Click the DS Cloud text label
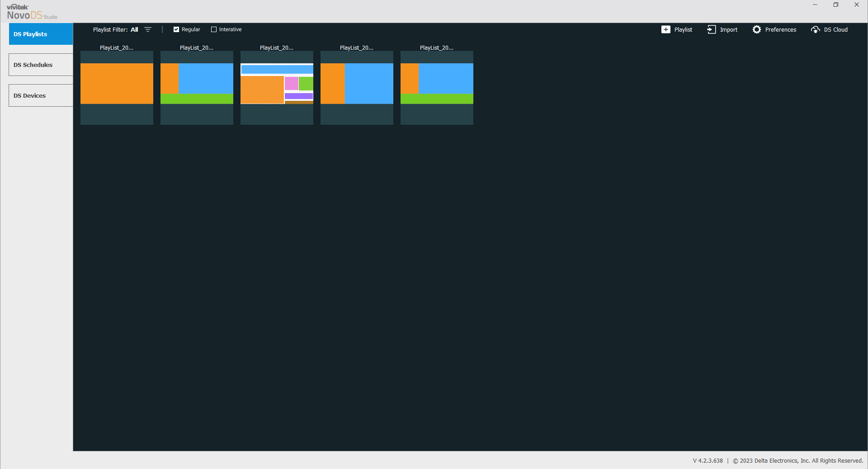Image resolution: width=868 pixels, height=469 pixels. click(x=835, y=29)
